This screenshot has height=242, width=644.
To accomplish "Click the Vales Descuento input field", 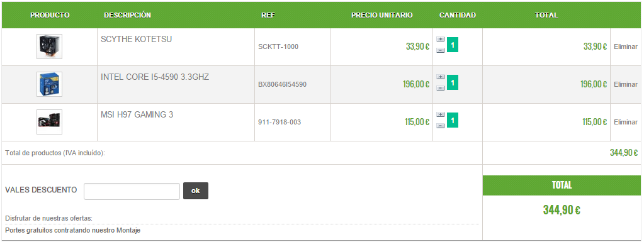I will click(x=132, y=191).
